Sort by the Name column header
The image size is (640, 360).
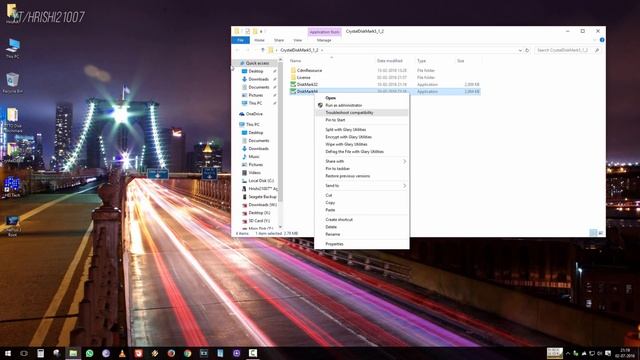(296, 61)
